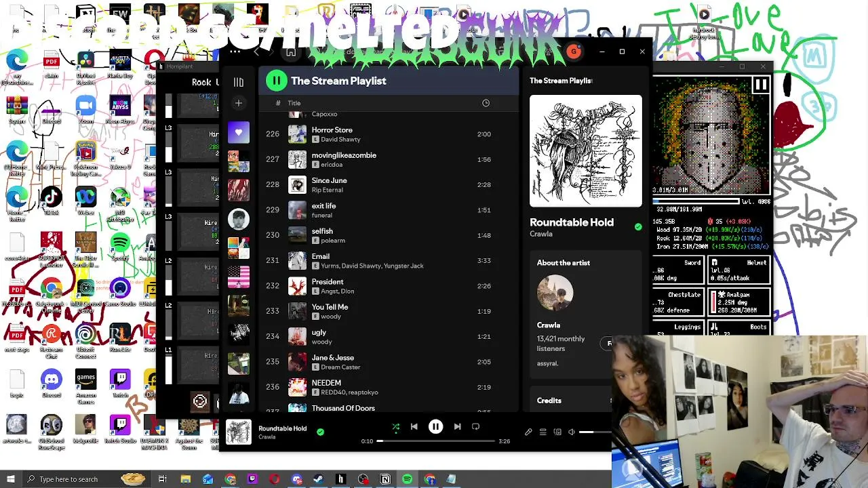This screenshot has width=868, height=488.
Task: Open the SUPERHOT Launcher desktop shortcut
Action: tap(51, 248)
